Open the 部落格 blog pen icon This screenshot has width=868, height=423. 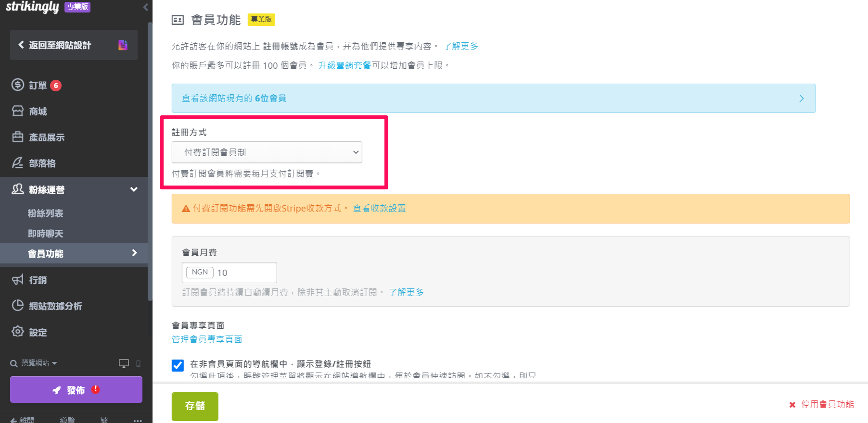(18, 163)
